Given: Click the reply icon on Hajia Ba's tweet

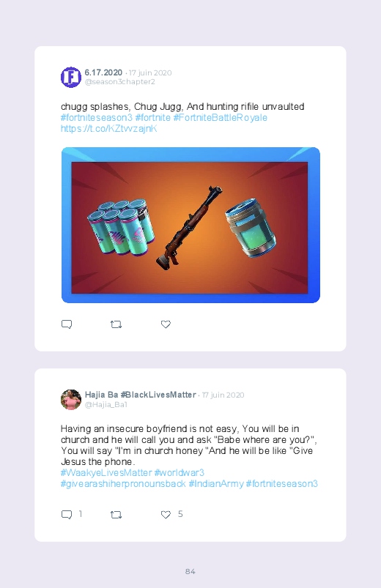Looking at the screenshot, I should point(67,515).
